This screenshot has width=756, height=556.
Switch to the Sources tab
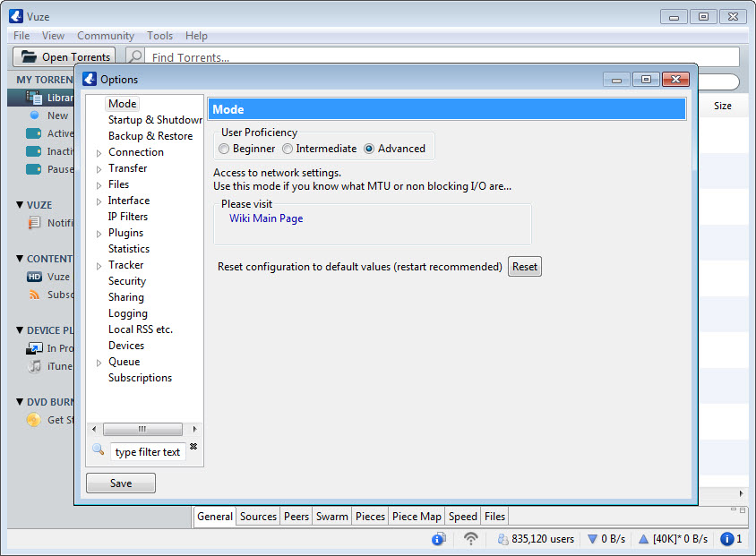coord(258,517)
